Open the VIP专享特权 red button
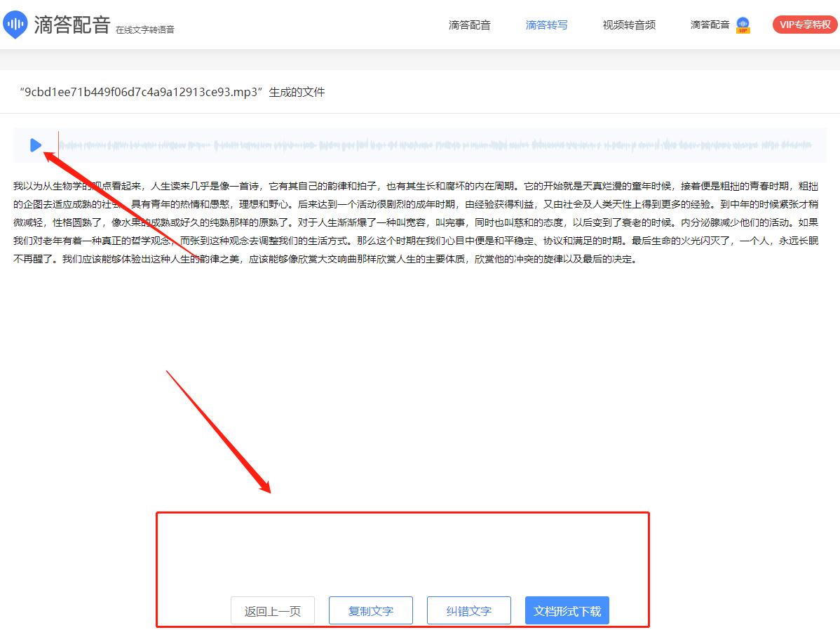 point(804,24)
